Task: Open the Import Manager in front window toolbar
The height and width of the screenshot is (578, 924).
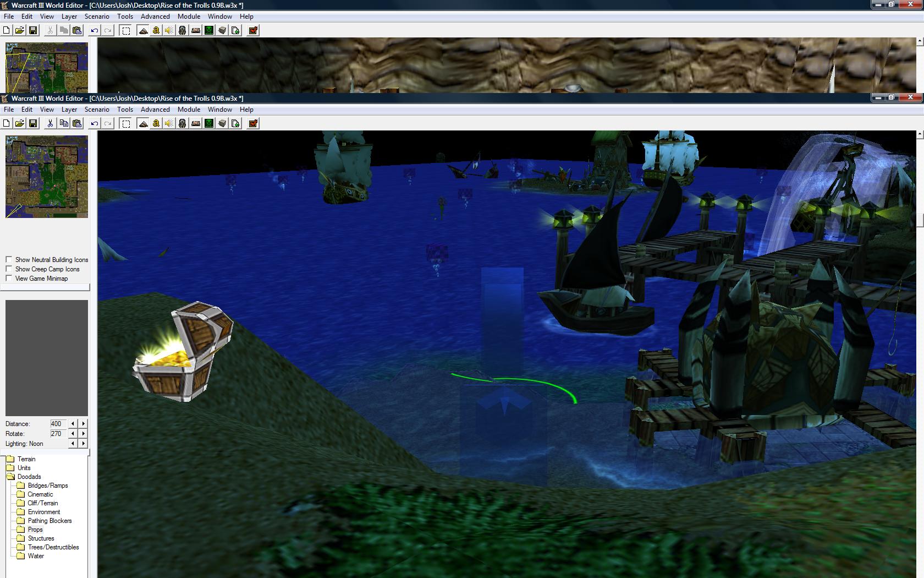Action: tap(235, 123)
